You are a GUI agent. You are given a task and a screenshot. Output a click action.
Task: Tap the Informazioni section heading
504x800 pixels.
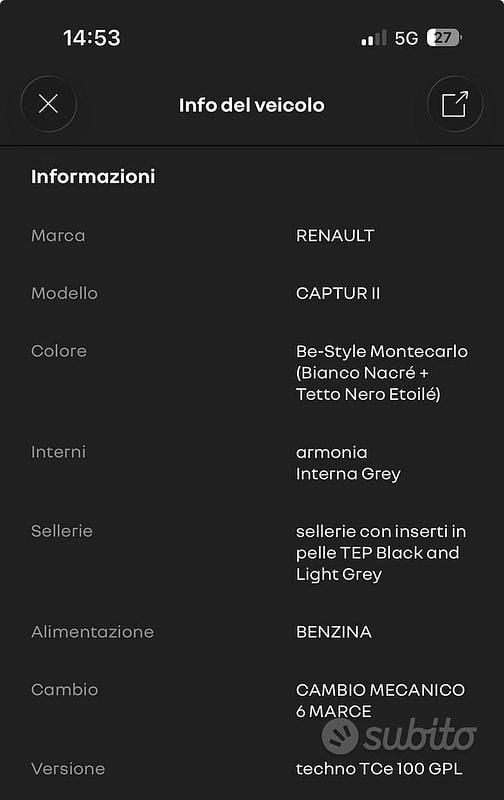(93, 177)
